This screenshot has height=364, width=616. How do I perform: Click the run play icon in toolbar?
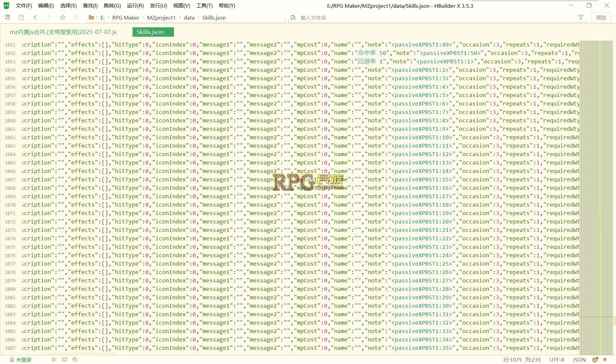(77, 17)
